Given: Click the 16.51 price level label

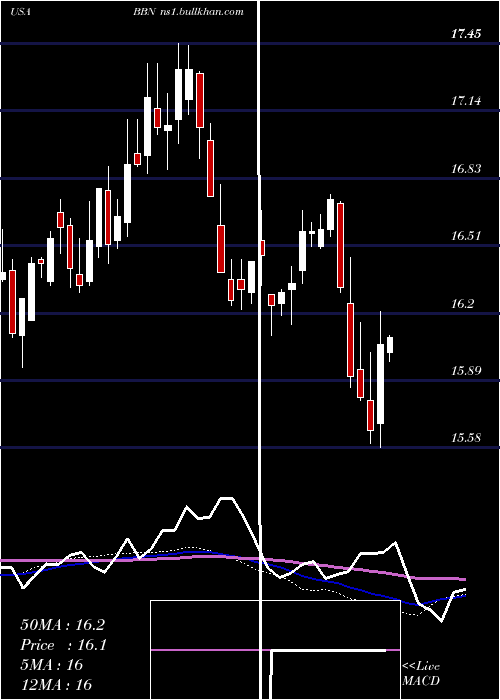Looking at the screenshot, I should tap(466, 235).
